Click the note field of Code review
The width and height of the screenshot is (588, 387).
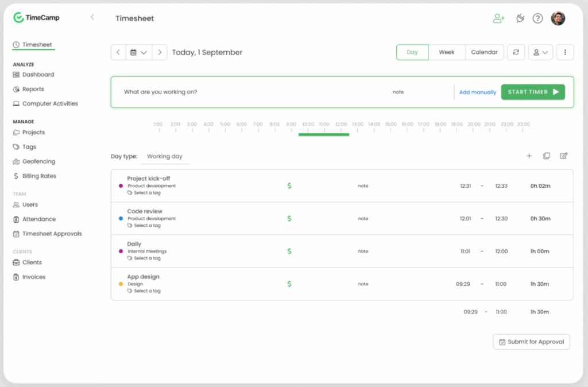[x=363, y=219]
